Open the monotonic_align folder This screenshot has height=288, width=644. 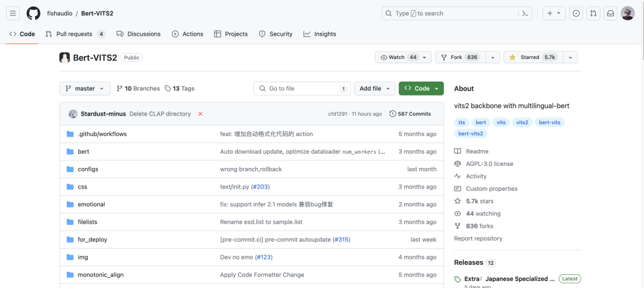[101, 275]
